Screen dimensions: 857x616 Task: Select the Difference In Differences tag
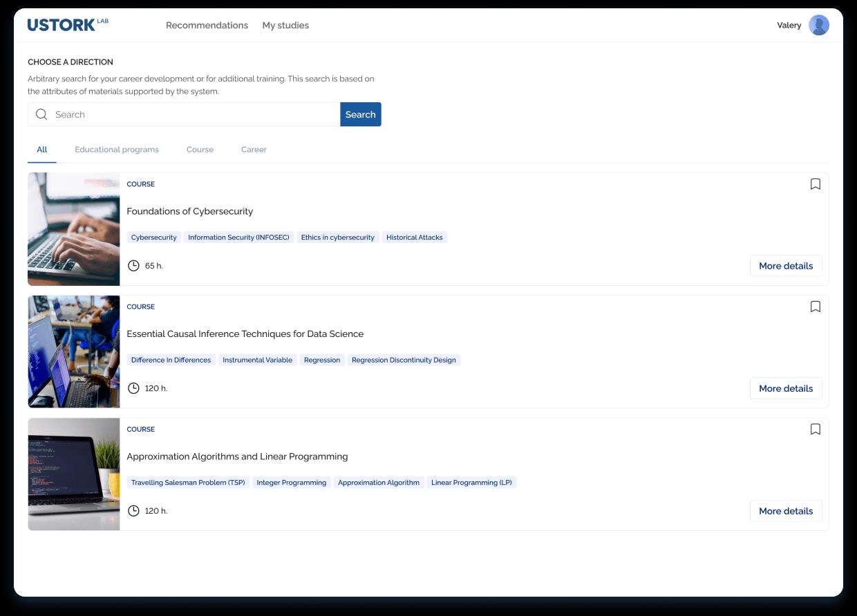(x=171, y=360)
